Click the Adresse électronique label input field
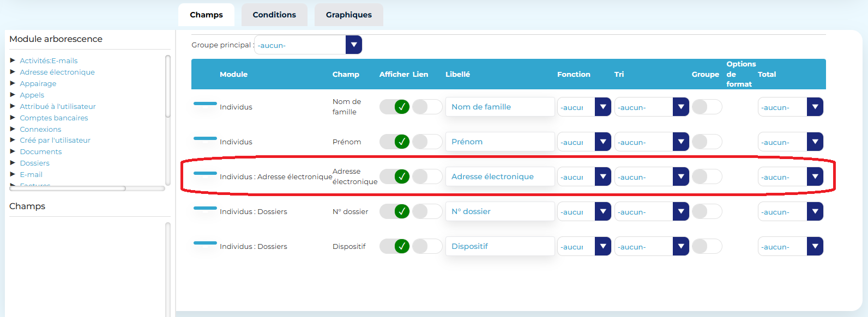 click(x=499, y=176)
